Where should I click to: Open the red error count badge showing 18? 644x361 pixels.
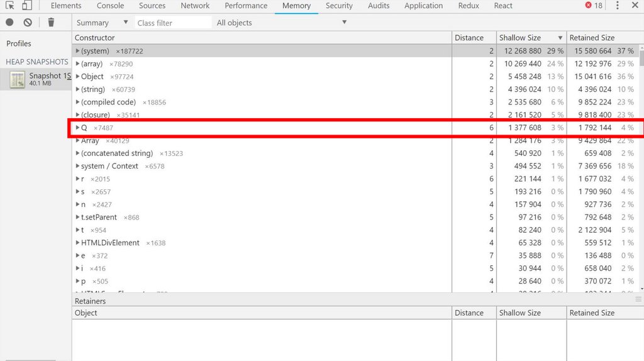click(594, 5)
